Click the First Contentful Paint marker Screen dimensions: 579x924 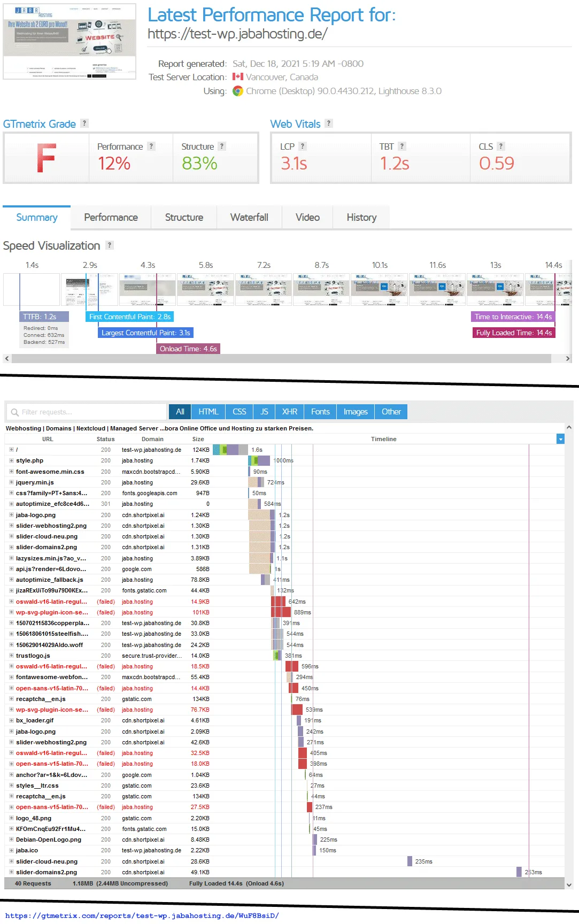coord(129,317)
